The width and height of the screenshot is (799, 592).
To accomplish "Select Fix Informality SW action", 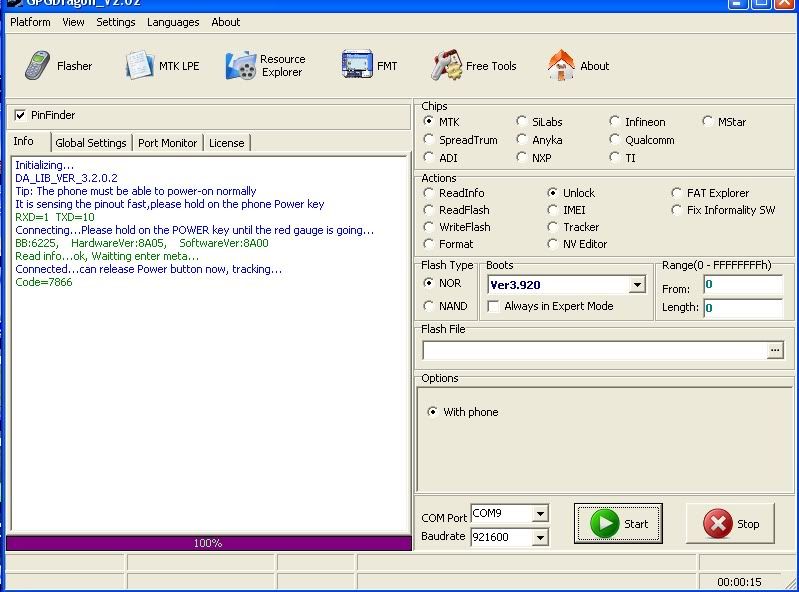I will pos(676,209).
